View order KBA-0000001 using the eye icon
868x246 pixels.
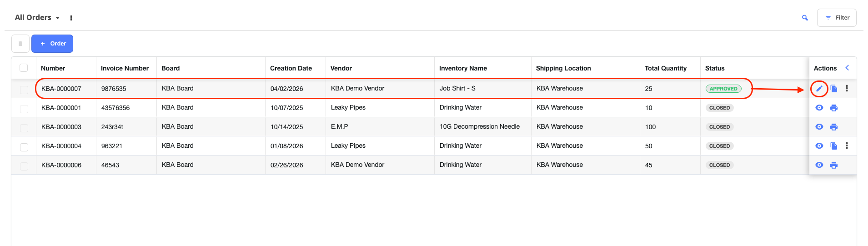point(819,108)
